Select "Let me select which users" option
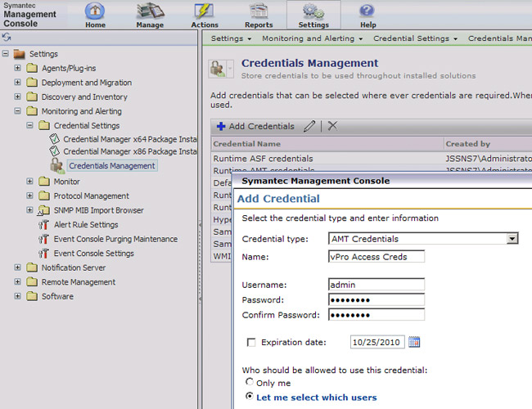This screenshot has height=409, width=532. point(250,397)
